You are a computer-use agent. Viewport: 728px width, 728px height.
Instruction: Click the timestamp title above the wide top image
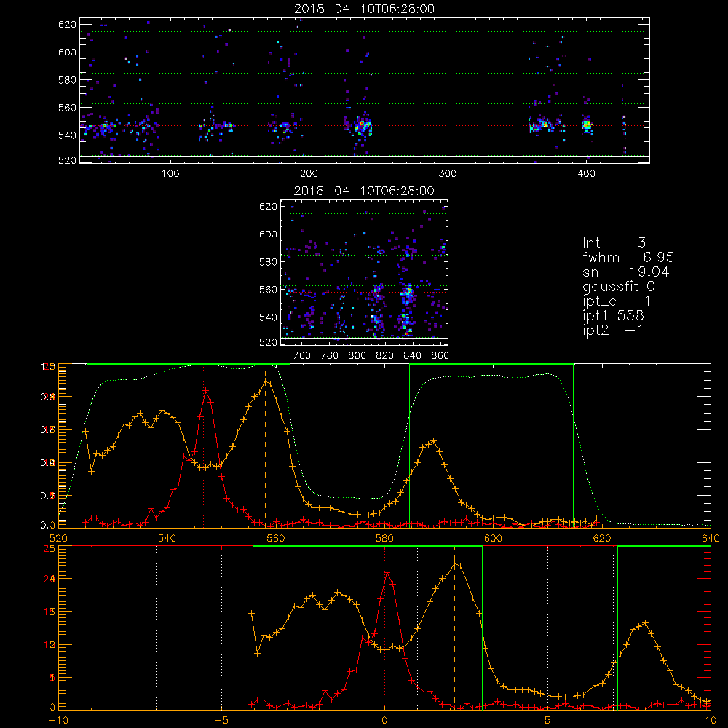(x=365, y=9)
